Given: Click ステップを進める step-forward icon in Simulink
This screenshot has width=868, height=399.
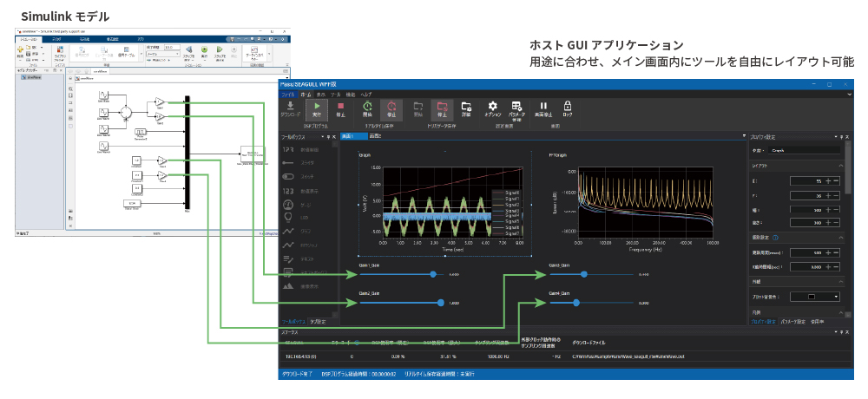Looking at the screenshot, I should [x=220, y=49].
